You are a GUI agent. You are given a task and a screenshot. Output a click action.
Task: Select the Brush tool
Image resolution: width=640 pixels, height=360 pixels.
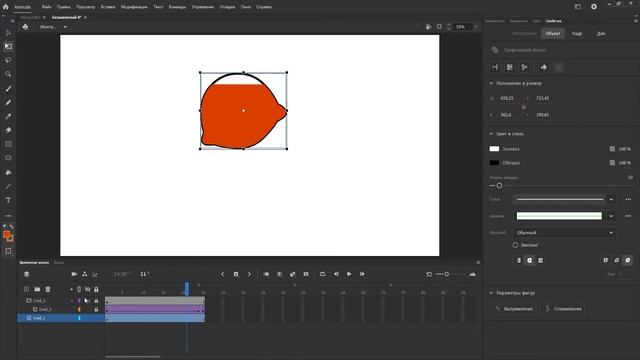[x=8, y=89]
